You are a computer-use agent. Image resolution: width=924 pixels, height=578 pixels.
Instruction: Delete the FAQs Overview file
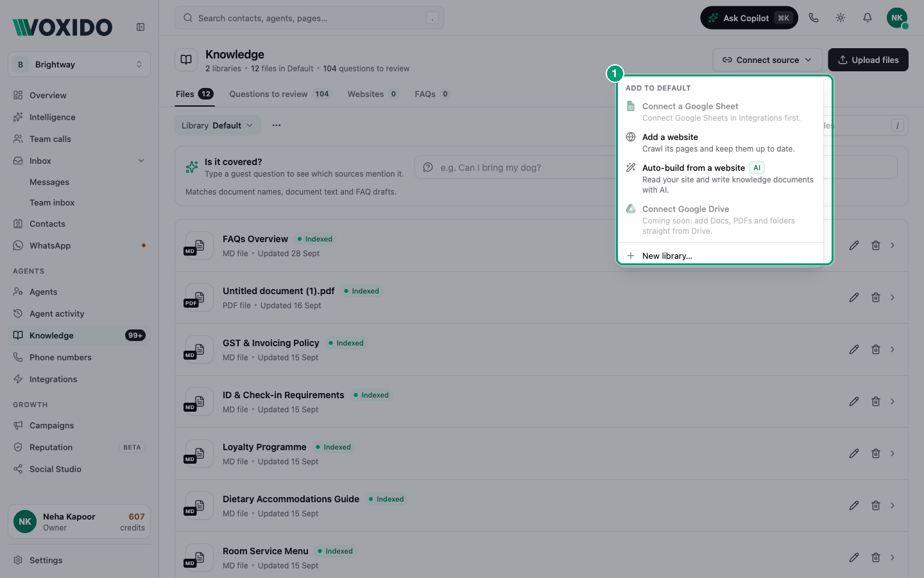coord(876,245)
